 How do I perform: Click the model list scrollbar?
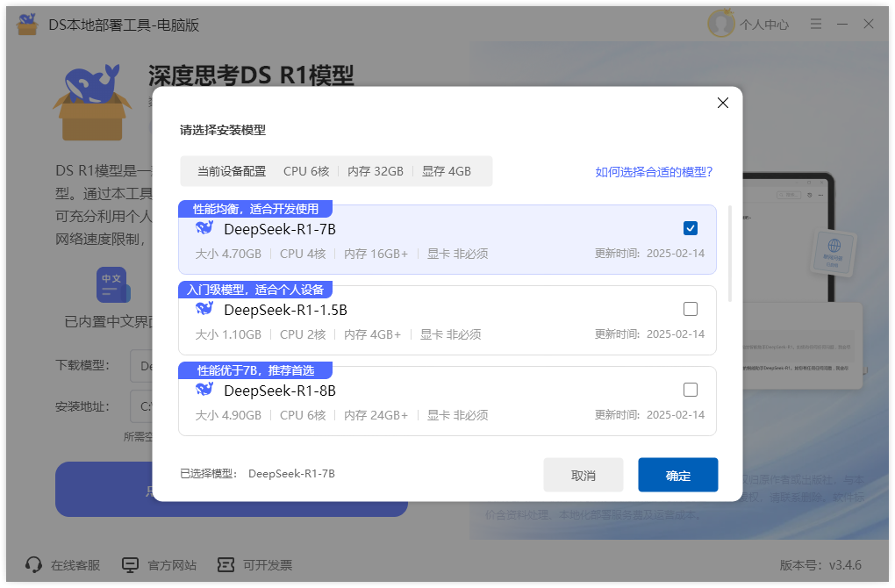730,254
